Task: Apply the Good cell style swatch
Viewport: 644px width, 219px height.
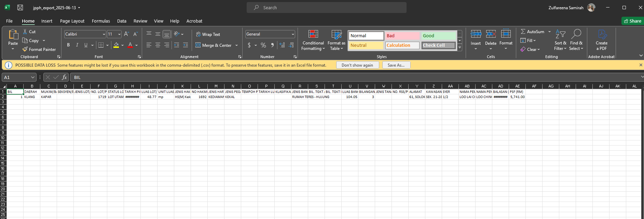Action: (x=438, y=36)
